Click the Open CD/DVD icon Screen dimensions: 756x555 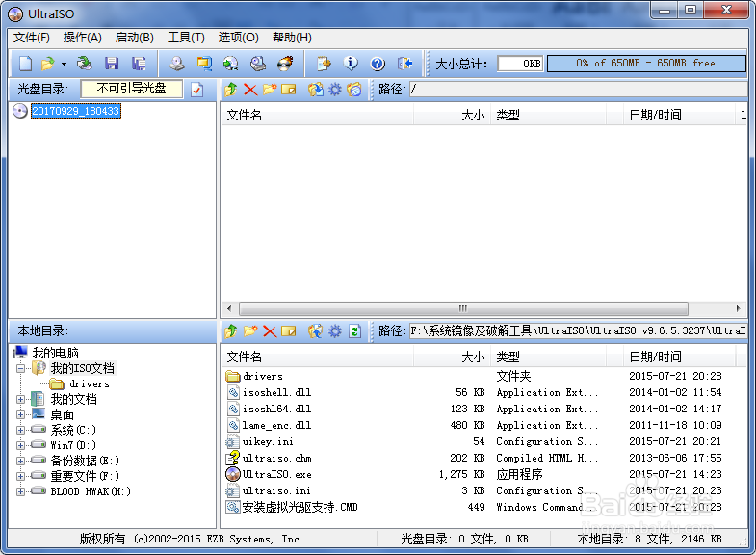[x=85, y=64]
